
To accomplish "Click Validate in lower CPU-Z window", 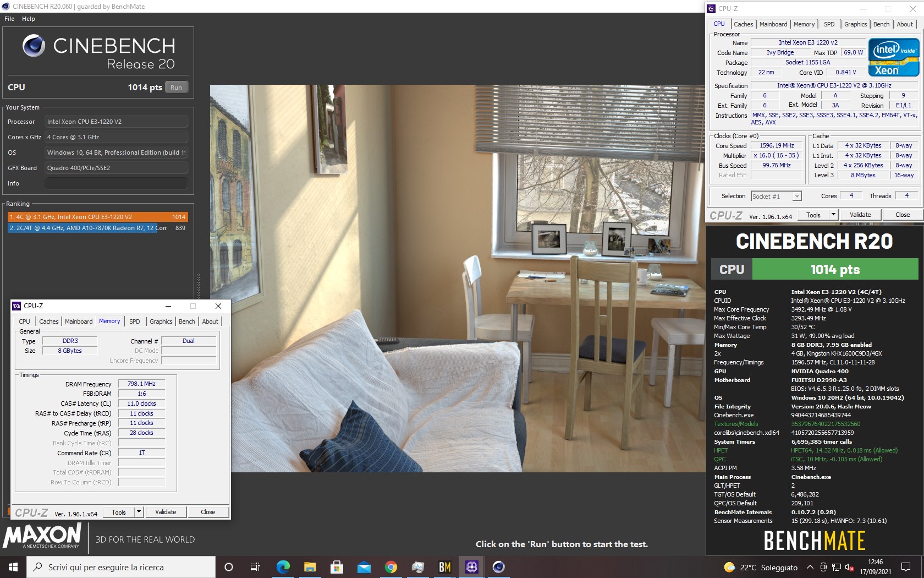I will click(166, 512).
